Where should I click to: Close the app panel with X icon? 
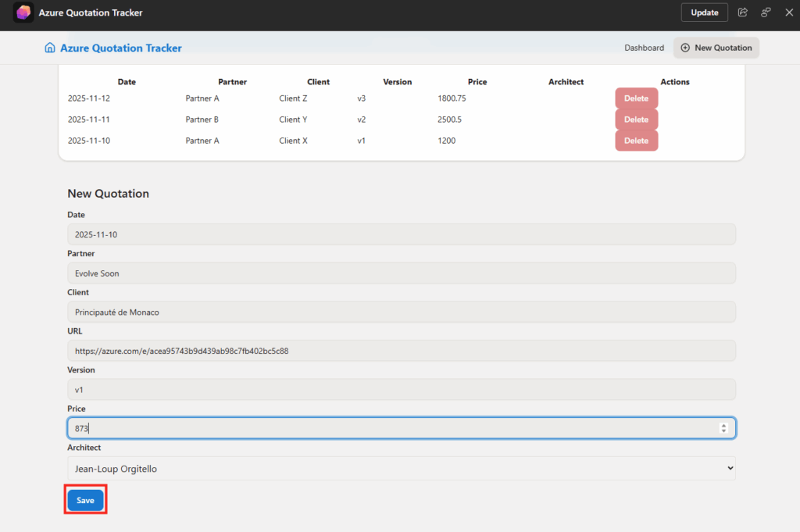[x=788, y=12]
